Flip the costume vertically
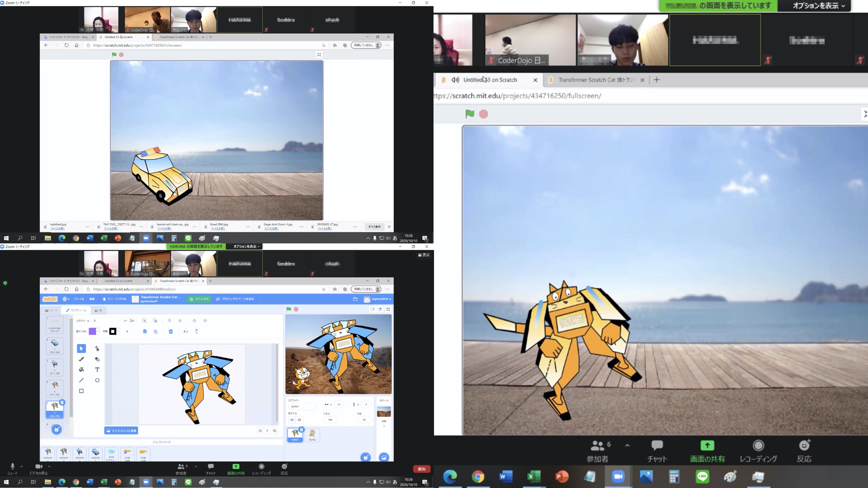The height and width of the screenshot is (488, 868). point(197,331)
